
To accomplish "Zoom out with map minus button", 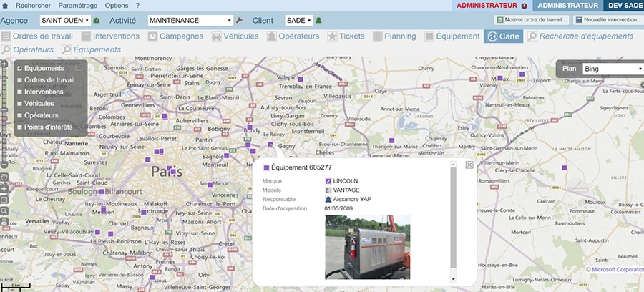I will click(x=4, y=165).
